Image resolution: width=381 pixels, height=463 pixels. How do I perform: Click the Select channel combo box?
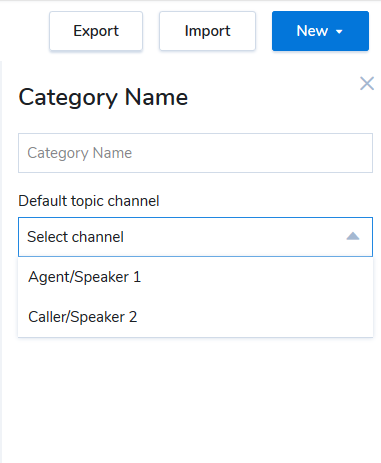pyautogui.click(x=195, y=237)
